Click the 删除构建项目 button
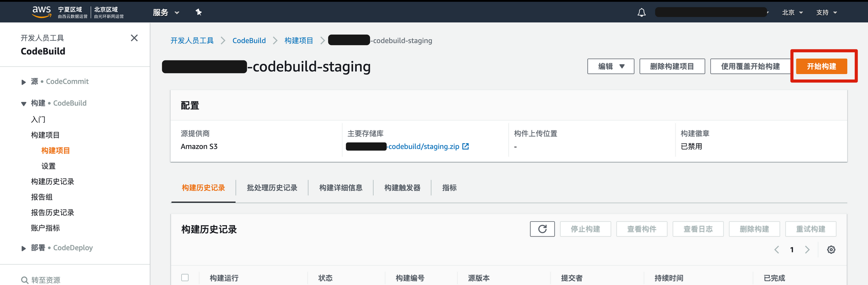 tap(672, 66)
